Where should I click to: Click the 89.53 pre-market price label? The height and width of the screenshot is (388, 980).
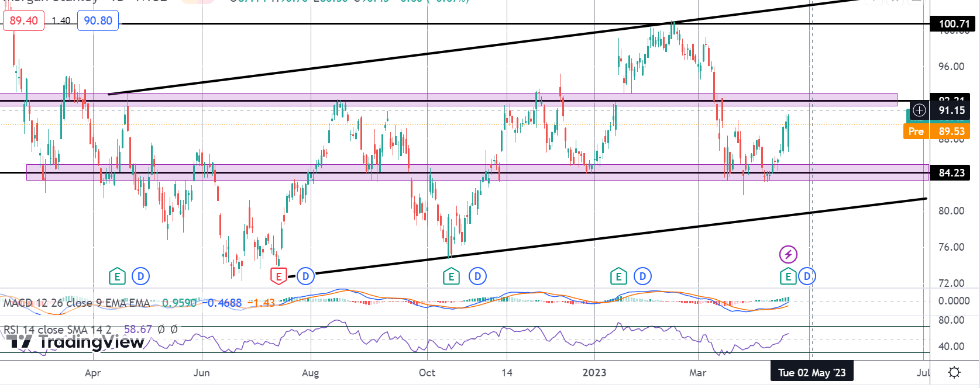(951, 131)
